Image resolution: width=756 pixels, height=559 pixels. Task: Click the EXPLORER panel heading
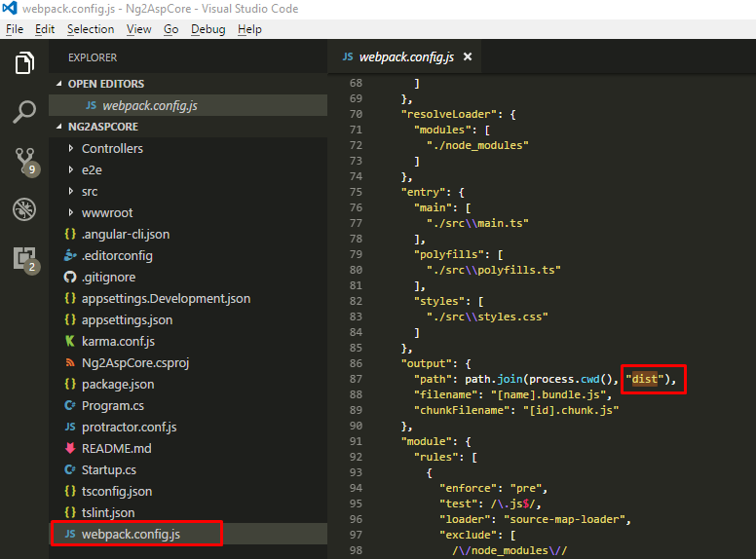pos(93,57)
